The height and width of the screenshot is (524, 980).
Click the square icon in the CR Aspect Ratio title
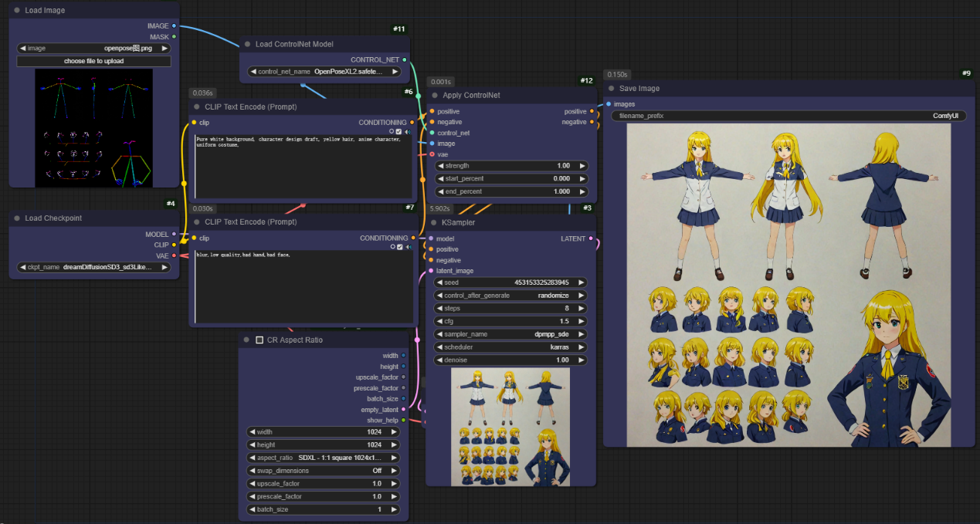tap(259, 340)
